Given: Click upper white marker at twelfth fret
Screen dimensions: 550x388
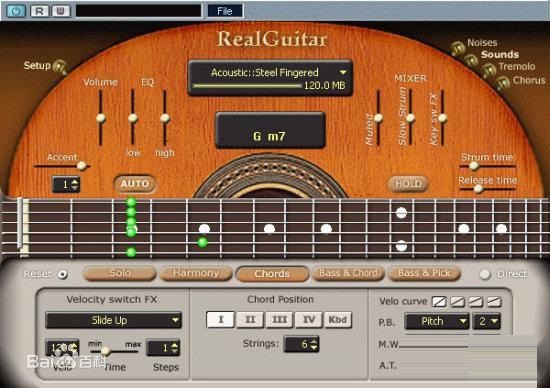Looking at the screenshot, I should pos(401,213).
